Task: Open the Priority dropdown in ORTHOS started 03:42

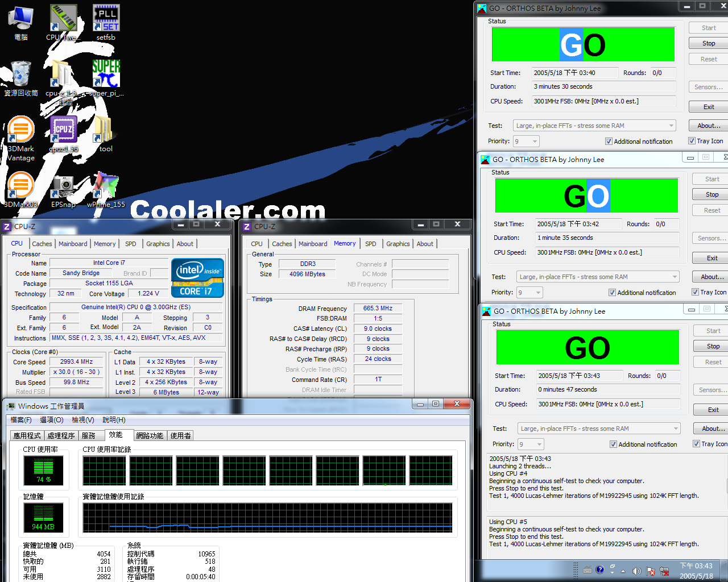Action: click(x=529, y=292)
